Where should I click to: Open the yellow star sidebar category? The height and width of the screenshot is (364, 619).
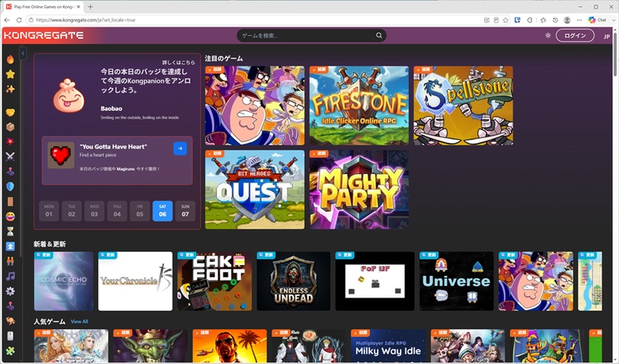point(10,74)
